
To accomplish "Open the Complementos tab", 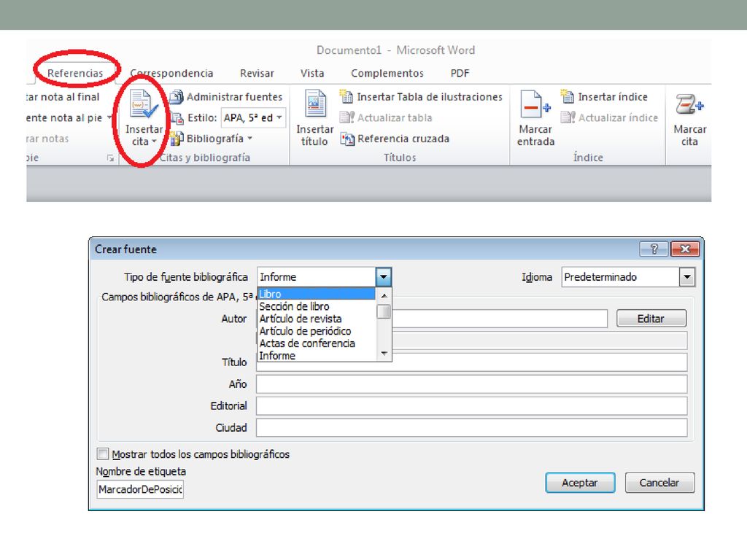I will tap(387, 73).
